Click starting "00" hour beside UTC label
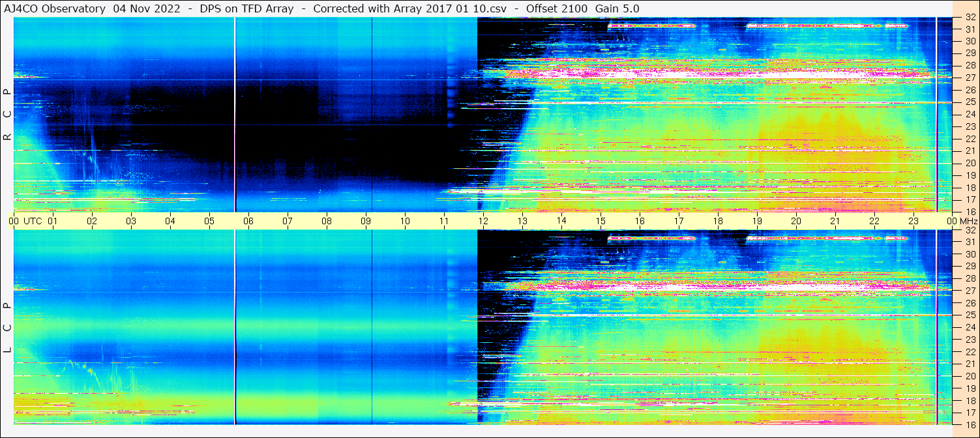980x438 pixels. click(x=14, y=221)
